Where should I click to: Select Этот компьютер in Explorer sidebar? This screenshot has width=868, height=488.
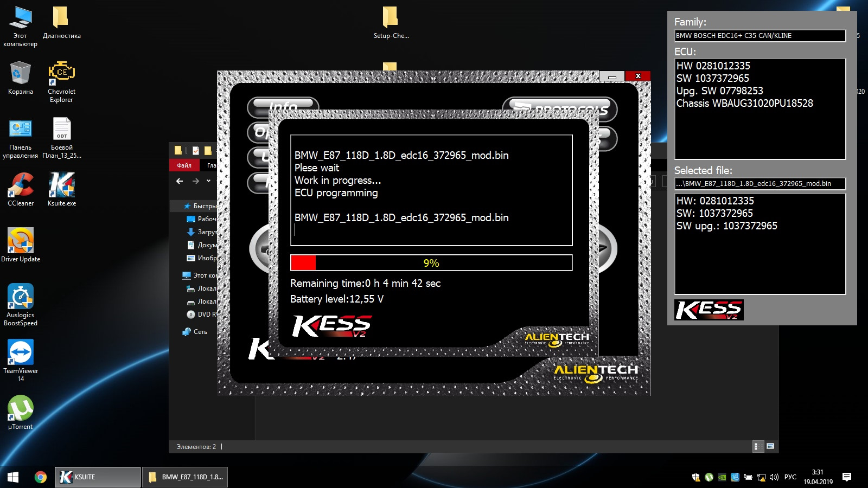pyautogui.click(x=200, y=275)
